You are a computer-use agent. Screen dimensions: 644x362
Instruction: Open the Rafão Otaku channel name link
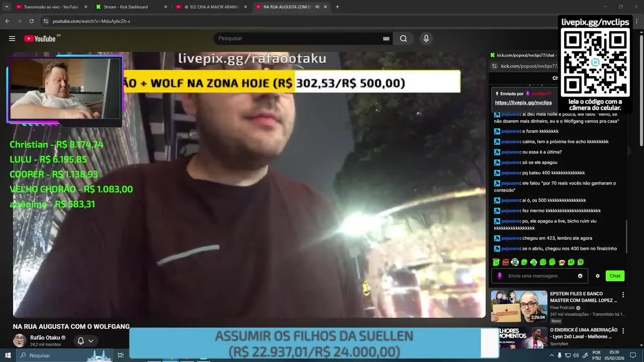[48, 338]
